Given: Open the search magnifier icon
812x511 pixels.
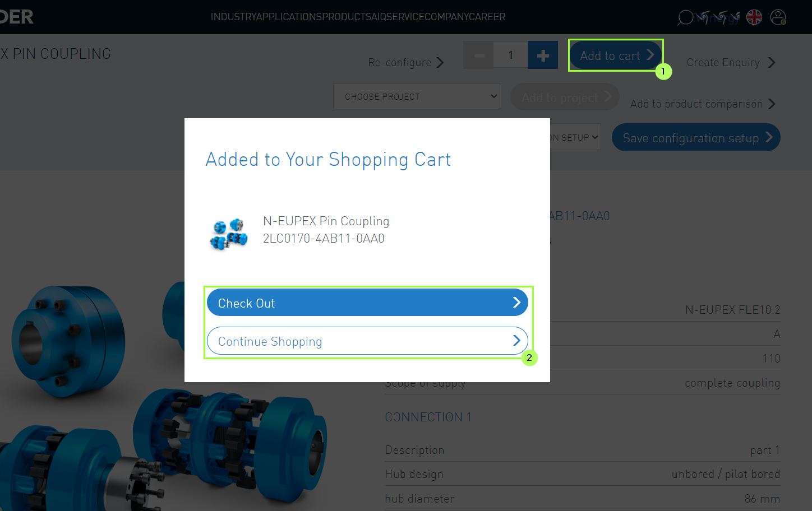Looking at the screenshot, I should (x=685, y=17).
